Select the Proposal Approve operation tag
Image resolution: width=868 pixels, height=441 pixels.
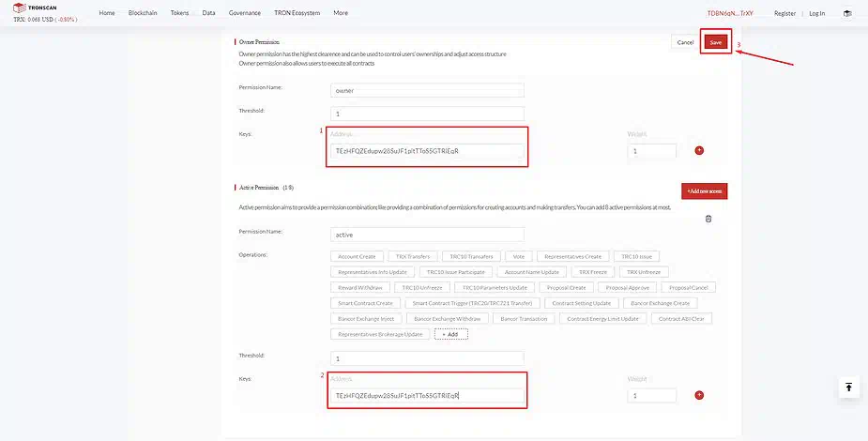pos(627,287)
